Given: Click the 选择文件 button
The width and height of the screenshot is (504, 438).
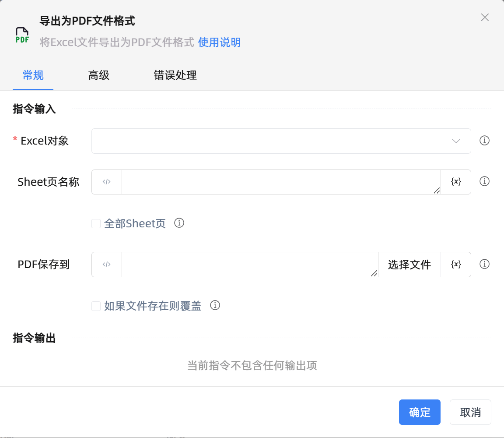Looking at the screenshot, I should 409,264.
